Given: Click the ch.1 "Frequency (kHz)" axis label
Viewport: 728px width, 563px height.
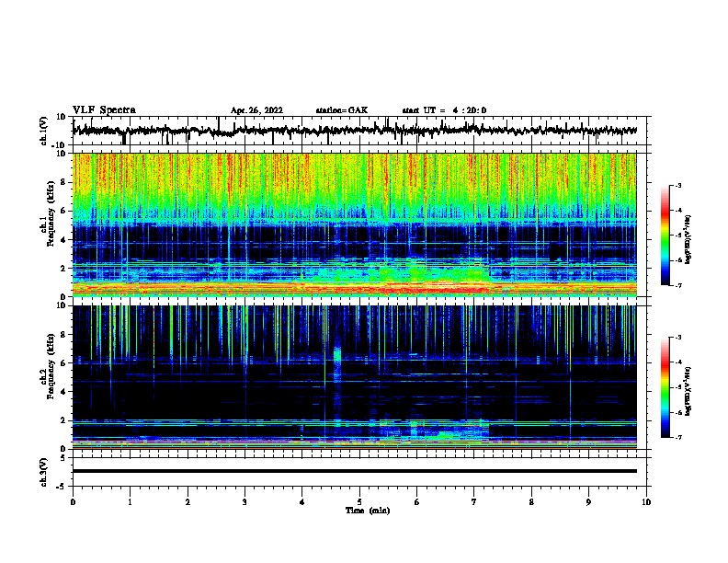Looking at the screenshot, I should (51, 213).
